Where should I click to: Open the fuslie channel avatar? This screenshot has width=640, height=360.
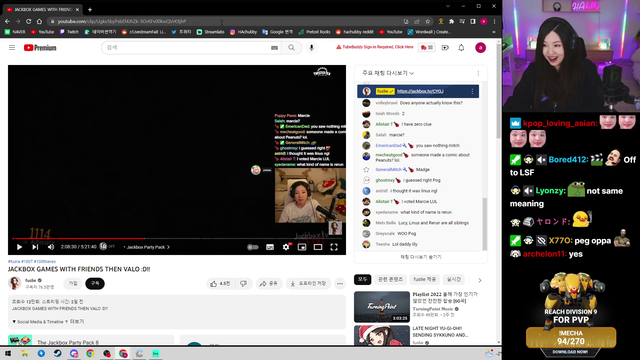click(x=15, y=283)
